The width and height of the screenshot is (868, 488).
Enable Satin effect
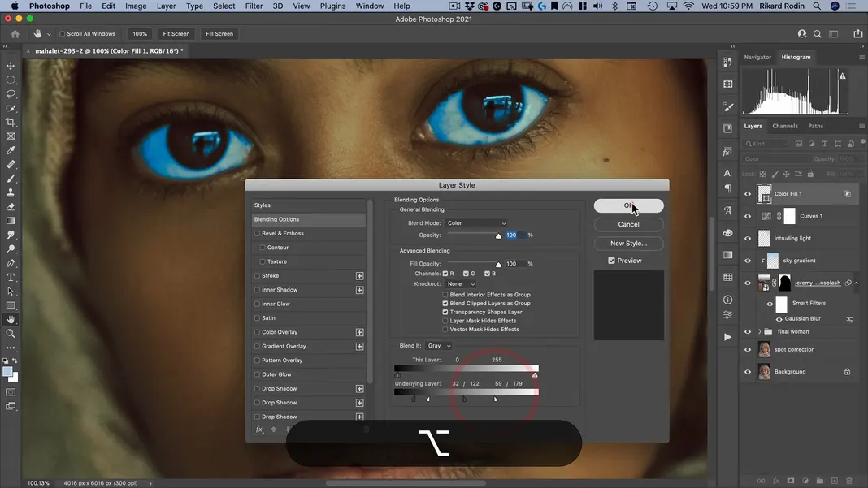tap(257, 318)
